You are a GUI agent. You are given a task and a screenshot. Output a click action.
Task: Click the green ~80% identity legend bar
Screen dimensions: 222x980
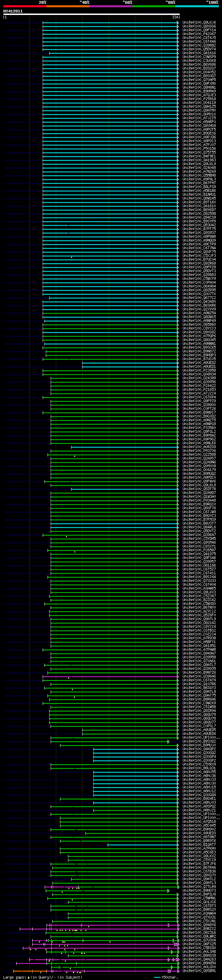point(154,7)
